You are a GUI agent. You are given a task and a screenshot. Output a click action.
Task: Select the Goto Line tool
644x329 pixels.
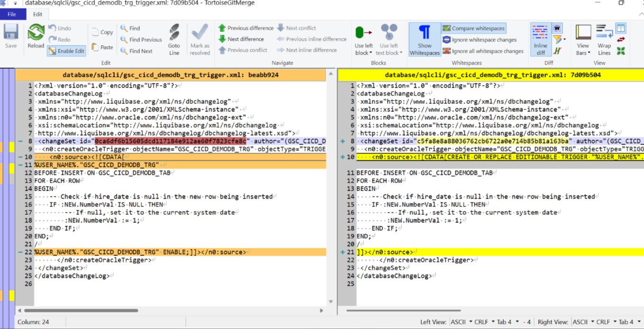174,38
